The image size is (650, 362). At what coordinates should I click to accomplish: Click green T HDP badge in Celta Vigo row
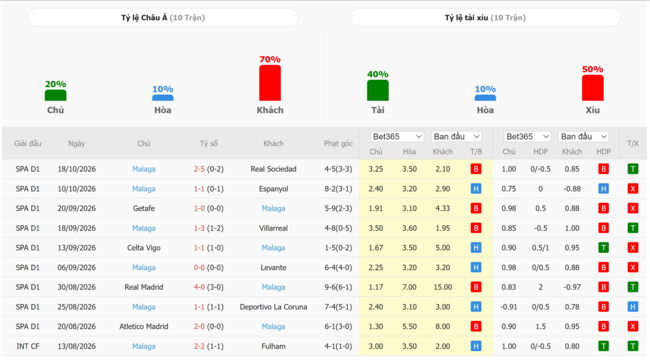pos(604,248)
